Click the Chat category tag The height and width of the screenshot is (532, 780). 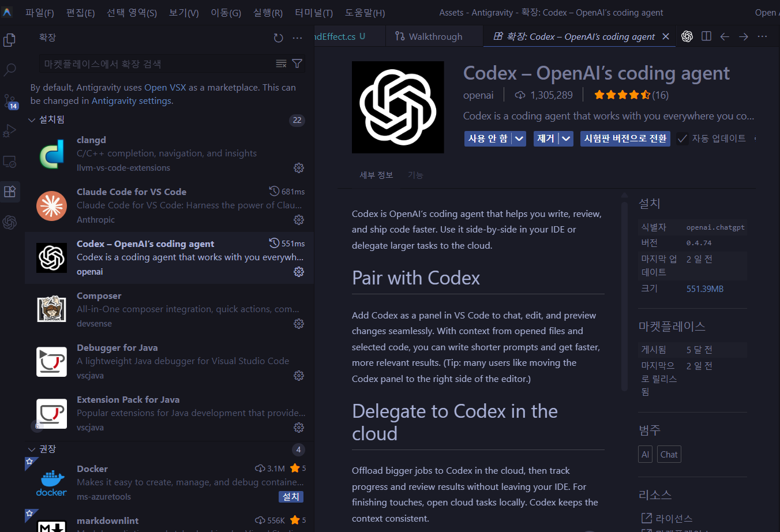[669, 455]
